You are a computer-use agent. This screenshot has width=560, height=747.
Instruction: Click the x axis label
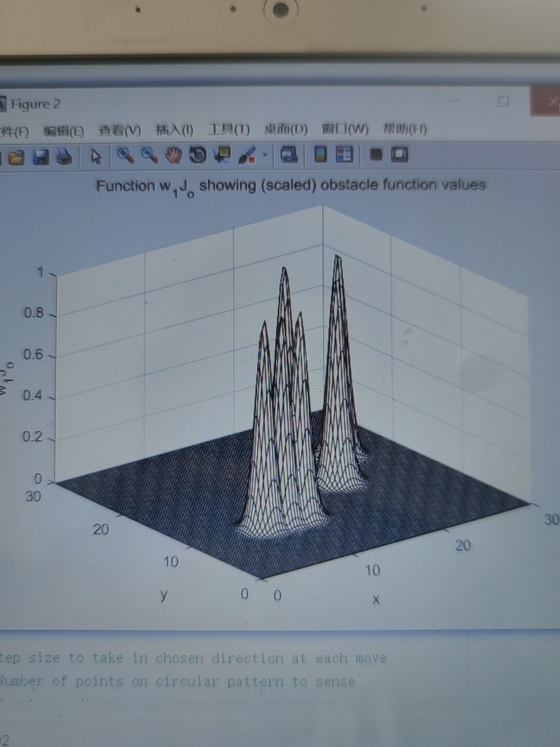click(376, 599)
